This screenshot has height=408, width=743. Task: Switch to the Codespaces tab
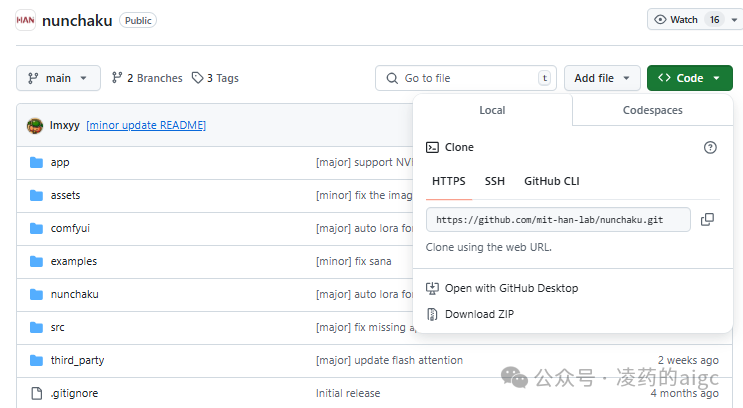tap(652, 110)
